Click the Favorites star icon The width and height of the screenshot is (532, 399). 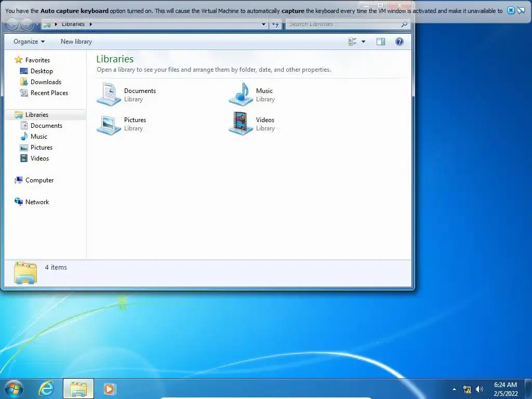point(18,60)
